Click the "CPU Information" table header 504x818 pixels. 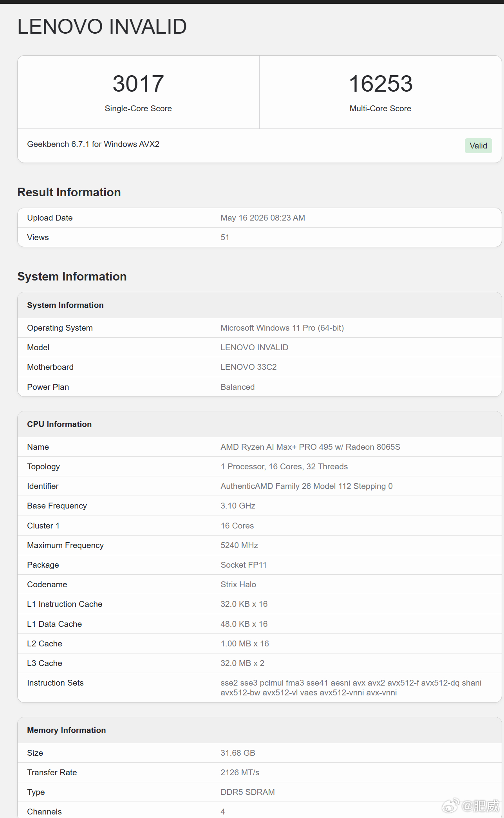259,424
